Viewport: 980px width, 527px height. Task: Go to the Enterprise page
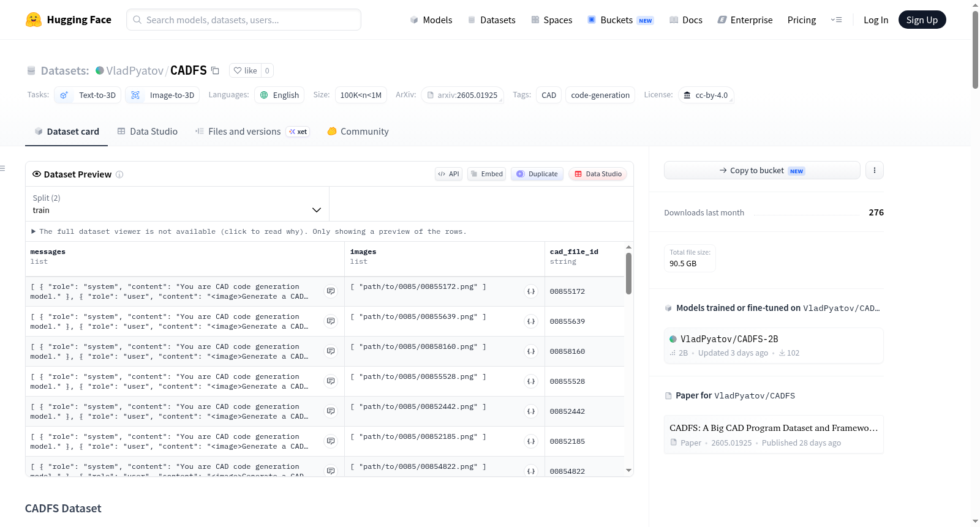click(745, 20)
